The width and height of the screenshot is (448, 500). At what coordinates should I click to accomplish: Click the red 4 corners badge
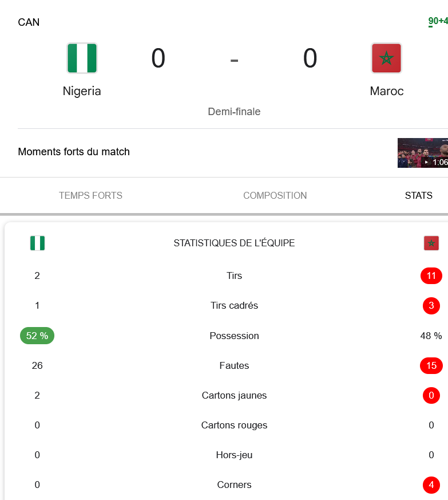[x=431, y=485]
